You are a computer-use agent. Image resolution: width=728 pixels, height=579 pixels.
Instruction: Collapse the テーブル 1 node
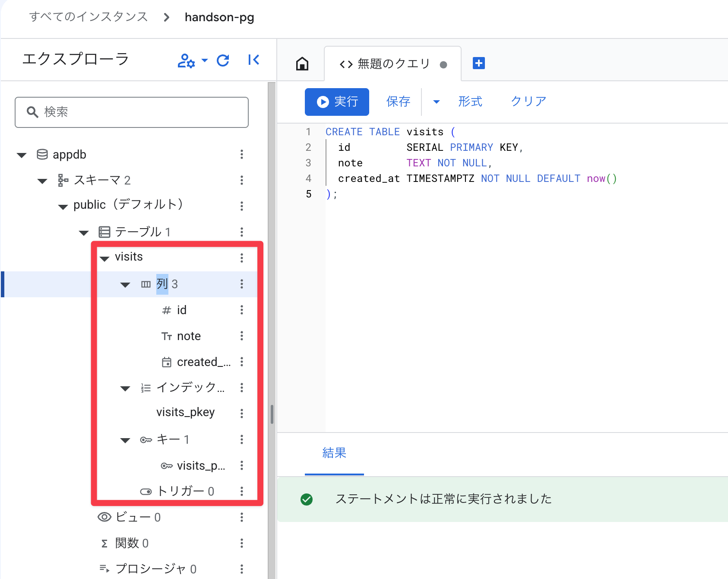tap(84, 233)
